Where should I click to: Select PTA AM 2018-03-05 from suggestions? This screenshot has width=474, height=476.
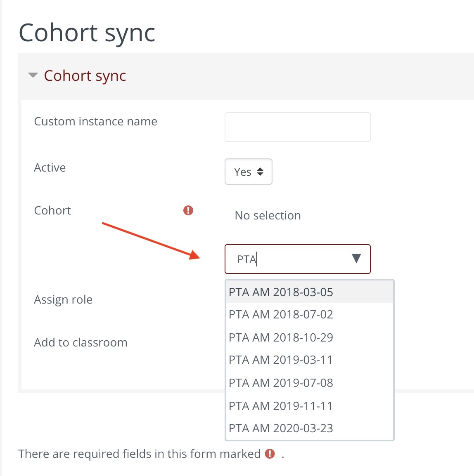pos(281,292)
